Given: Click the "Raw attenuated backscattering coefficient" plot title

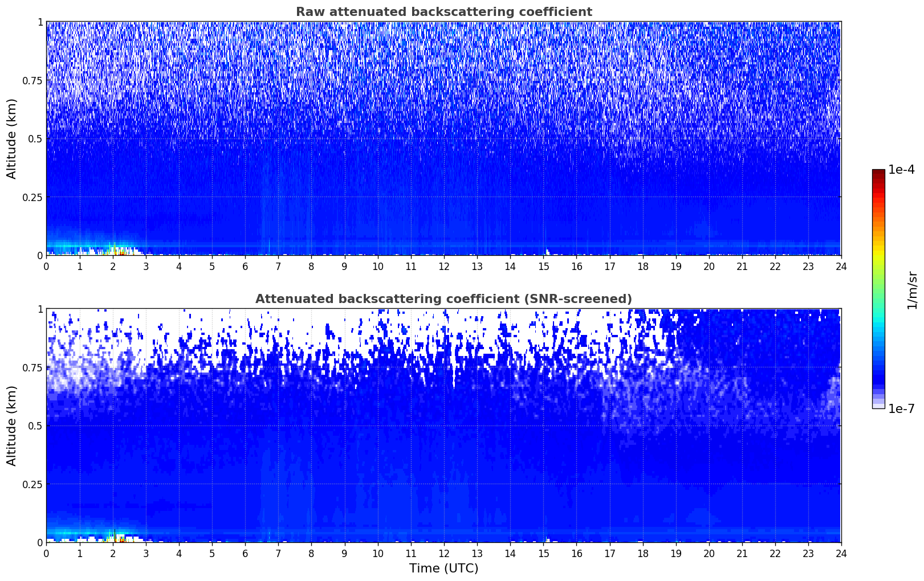Looking at the screenshot, I should [x=443, y=12].
